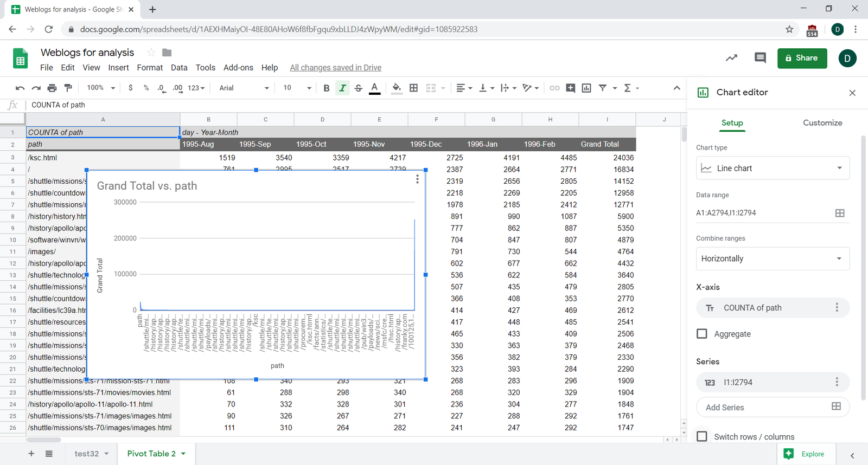Click the green Share button

[x=802, y=58]
